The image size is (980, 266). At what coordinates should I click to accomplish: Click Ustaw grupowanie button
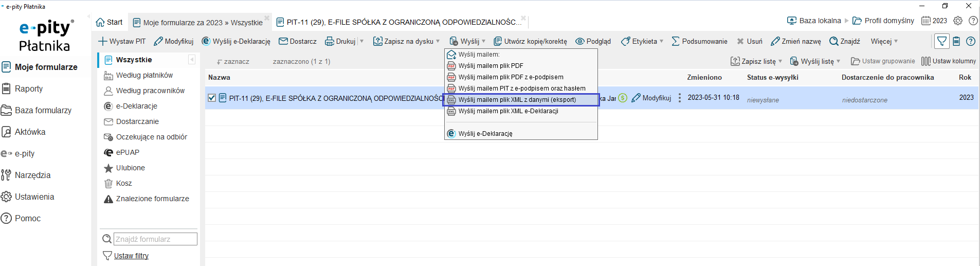883,61
